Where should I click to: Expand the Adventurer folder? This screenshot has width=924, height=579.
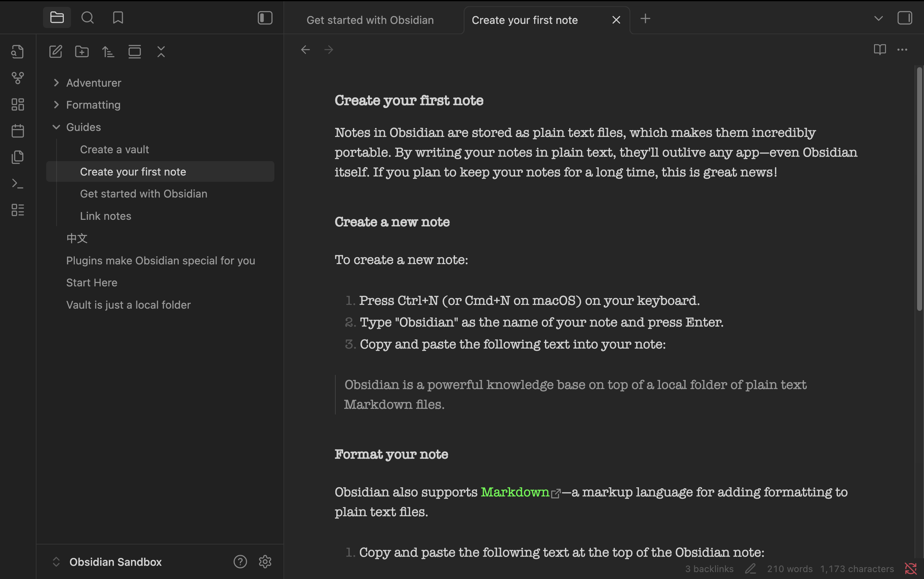(56, 83)
